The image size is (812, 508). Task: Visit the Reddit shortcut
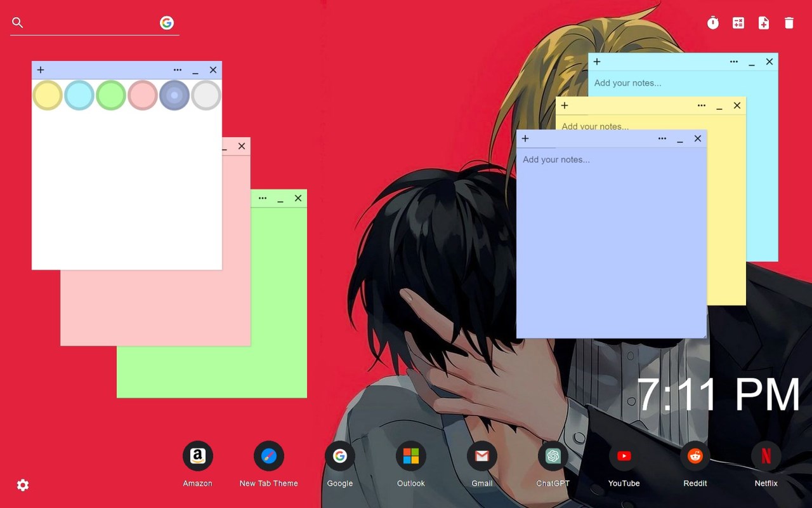point(695,456)
